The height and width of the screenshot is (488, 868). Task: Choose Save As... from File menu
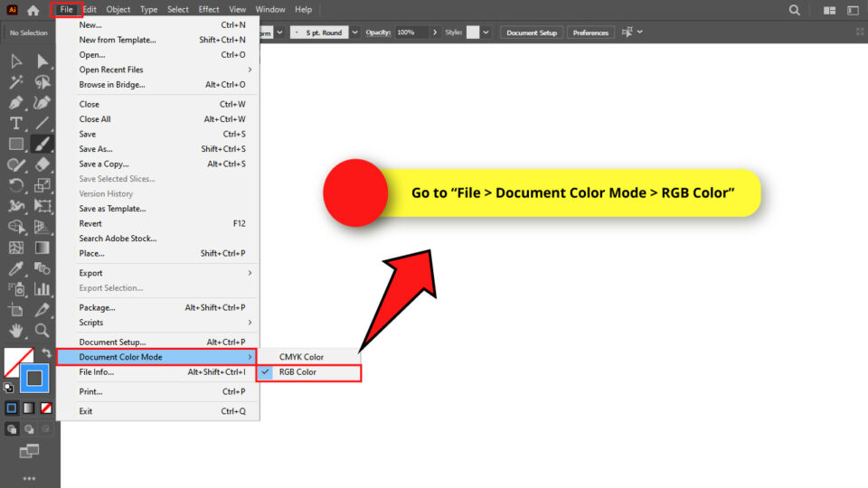157,149
